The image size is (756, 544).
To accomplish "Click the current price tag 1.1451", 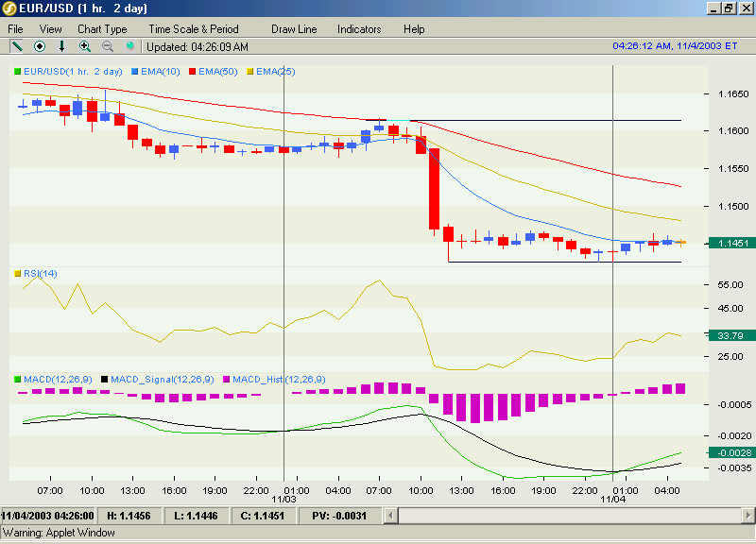I will point(733,244).
